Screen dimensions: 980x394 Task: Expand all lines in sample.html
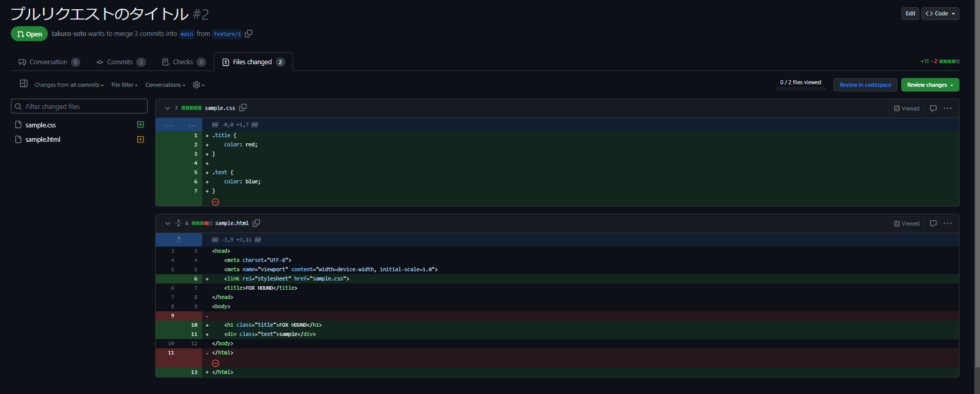tap(178, 223)
